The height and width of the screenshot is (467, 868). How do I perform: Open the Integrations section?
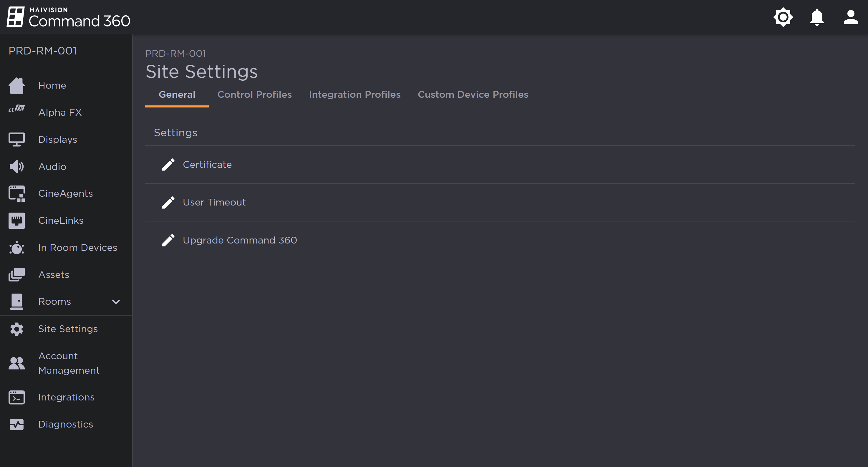66,397
